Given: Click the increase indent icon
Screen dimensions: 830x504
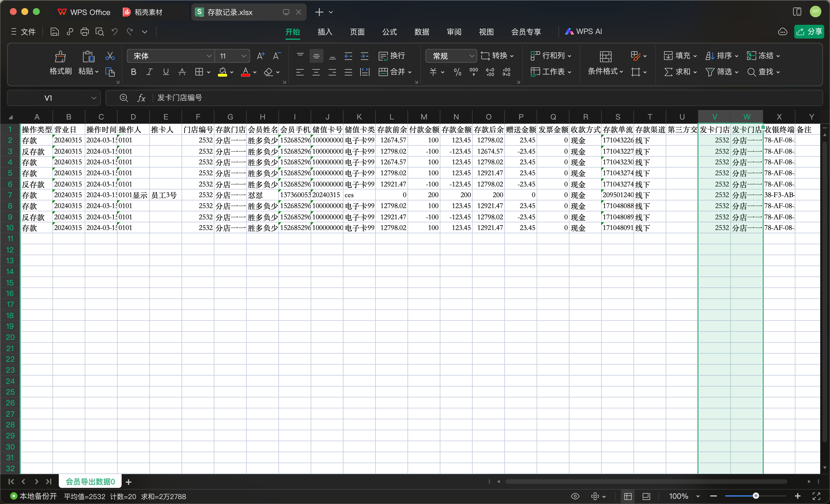Looking at the screenshot, I should pyautogui.click(x=365, y=56).
